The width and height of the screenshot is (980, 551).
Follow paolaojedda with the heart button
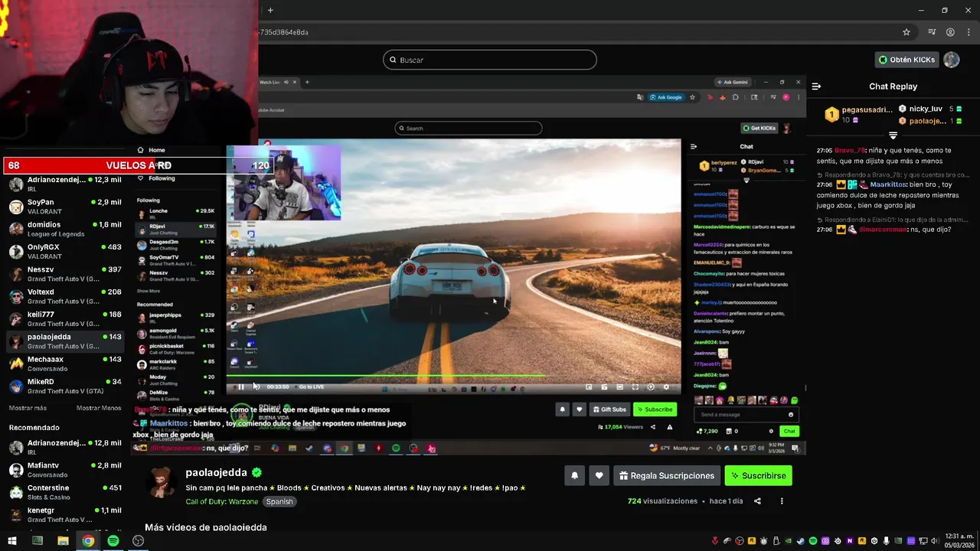coord(599,475)
